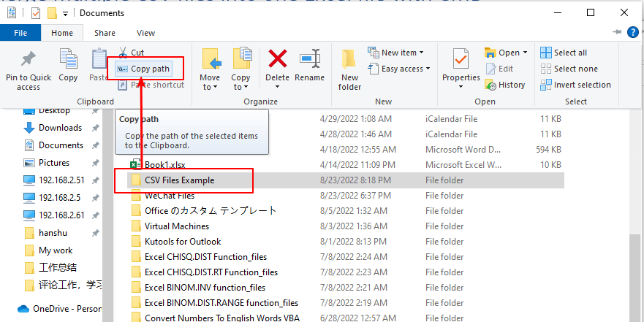Select the Virtual Machines folder
This screenshot has width=644, height=322.
tap(176, 226)
